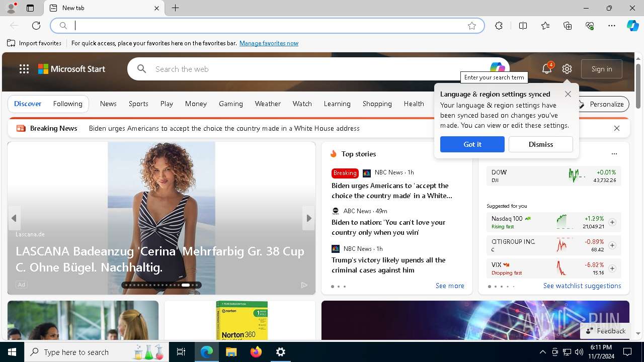Viewport: 644px width, 362px height.
Task: Show next slide in carousel
Action: coord(309,218)
